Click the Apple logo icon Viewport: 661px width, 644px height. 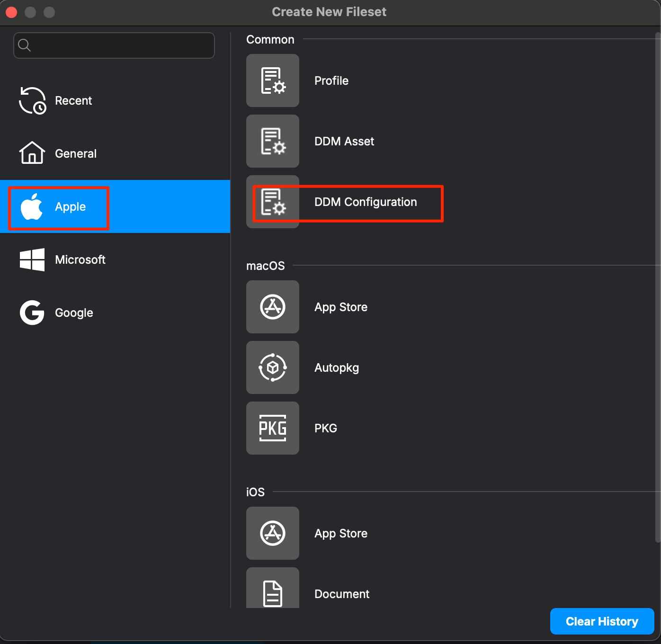coord(32,206)
